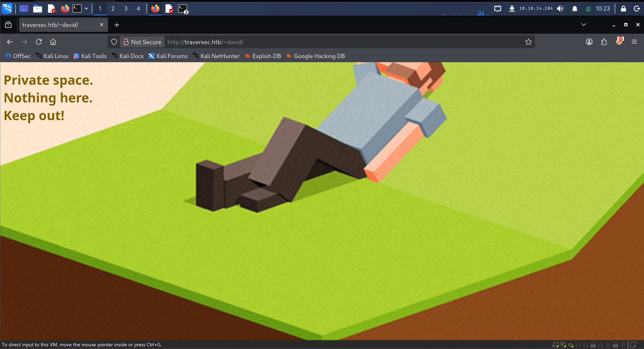
Task: Switch to workspace 4
Action: point(138,9)
